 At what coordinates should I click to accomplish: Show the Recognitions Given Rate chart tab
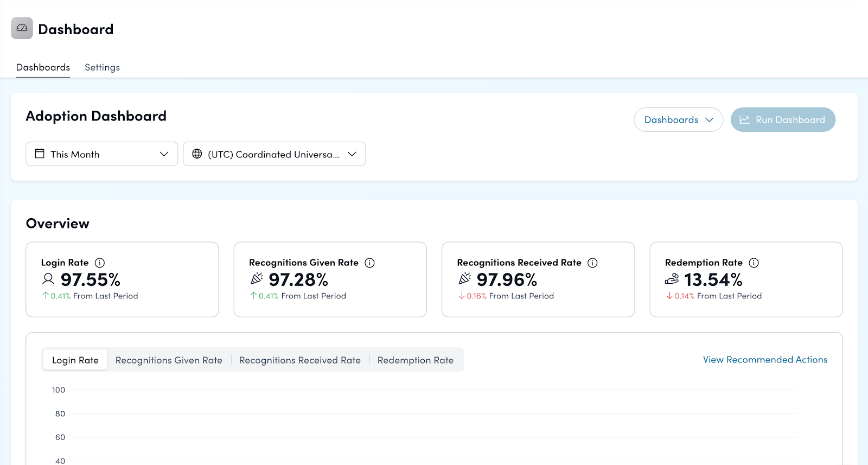[x=169, y=360]
